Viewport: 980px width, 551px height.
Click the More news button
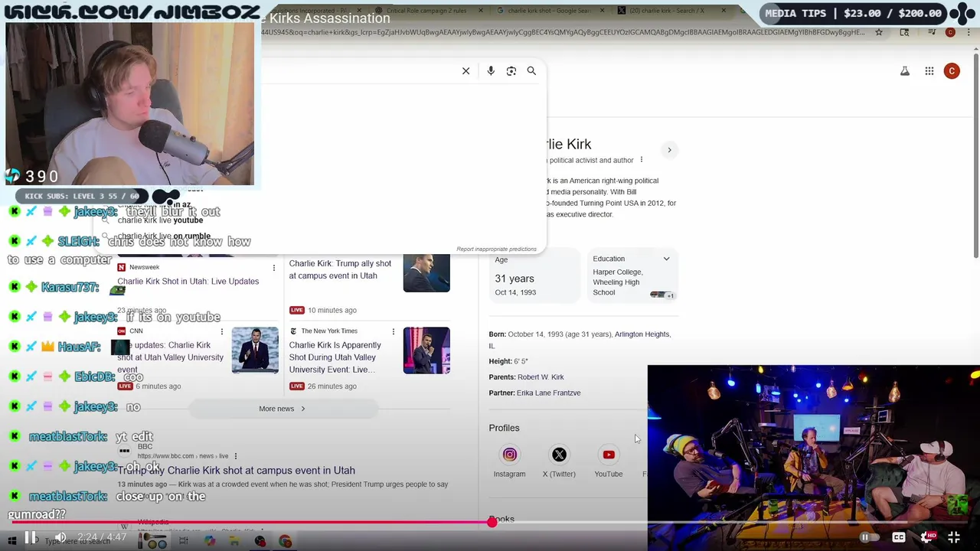tap(283, 409)
